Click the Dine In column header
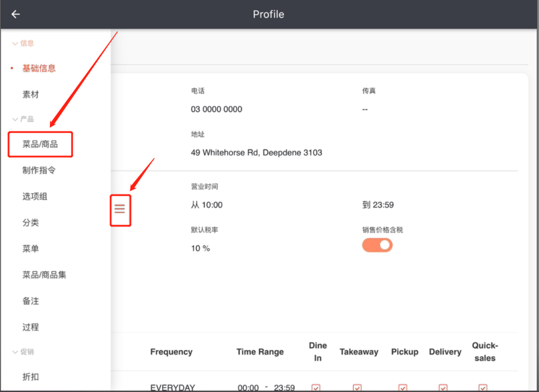Viewport: 539px width, 392px height. click(317, 352)
